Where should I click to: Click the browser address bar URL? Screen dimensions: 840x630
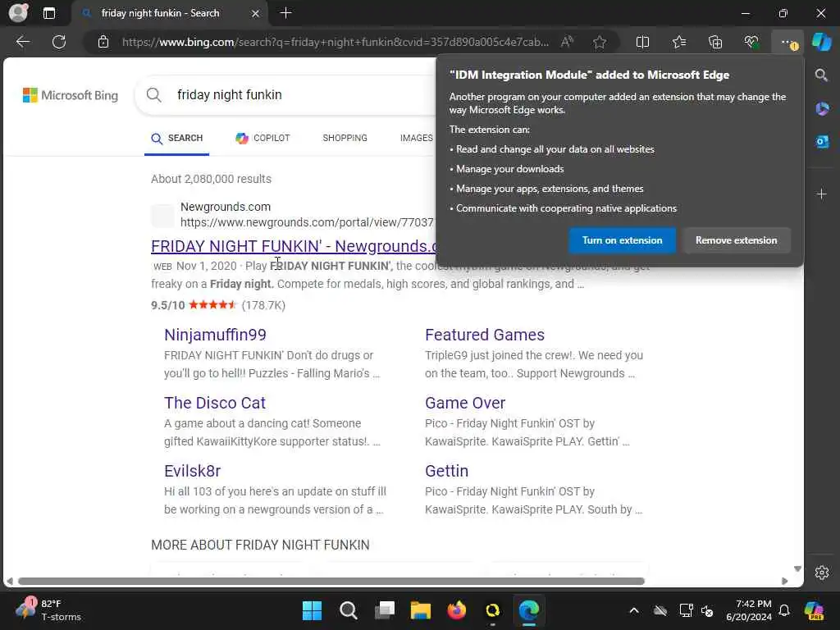335,42
